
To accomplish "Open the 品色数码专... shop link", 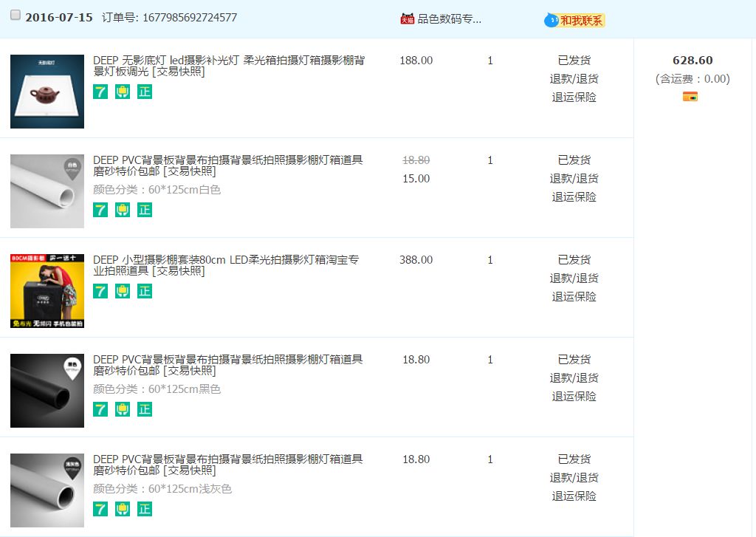I will (x=450, y=18).
